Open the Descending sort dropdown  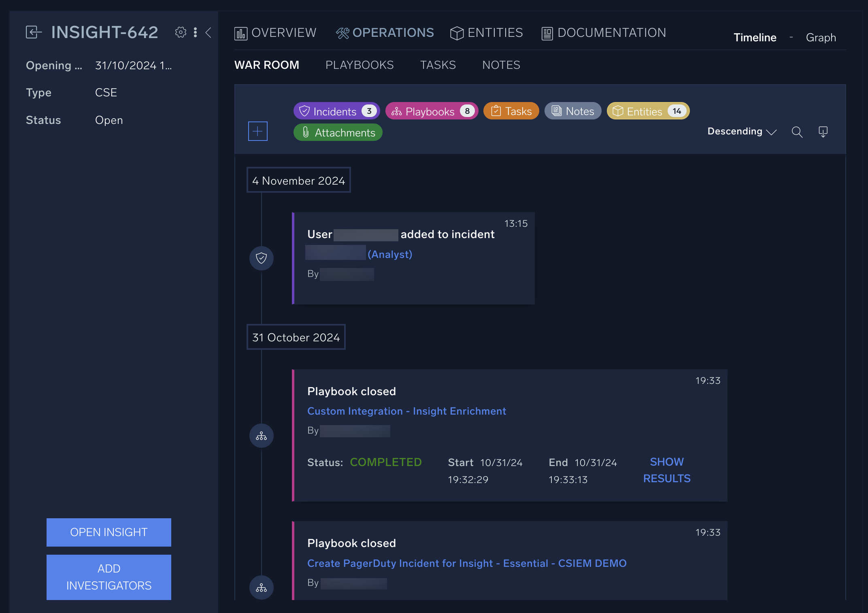[x=742, y=131]
